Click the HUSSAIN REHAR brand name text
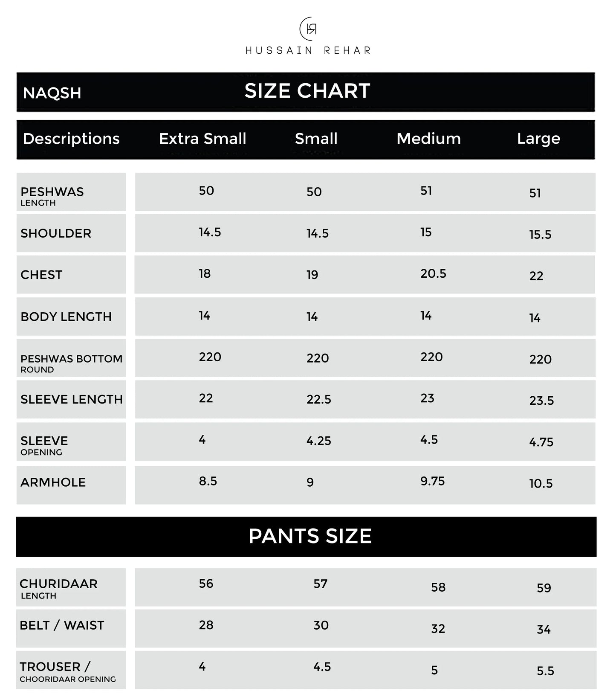Screen dimensions: 616x700 tap(308, 51)
